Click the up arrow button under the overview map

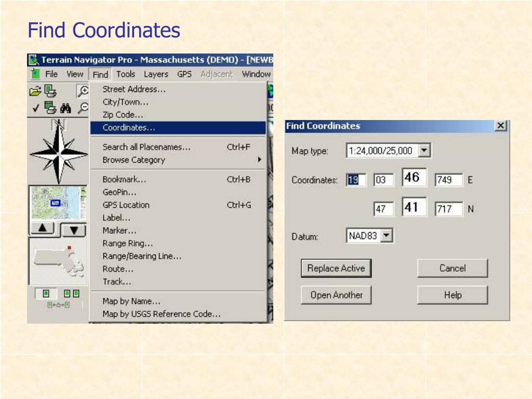[42, 229]
